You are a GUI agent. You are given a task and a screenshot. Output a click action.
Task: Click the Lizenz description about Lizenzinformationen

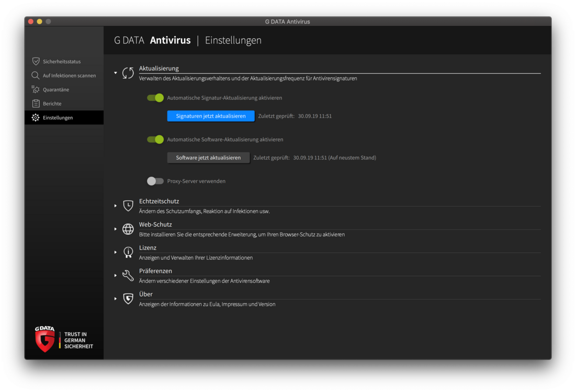pos(196,258)
